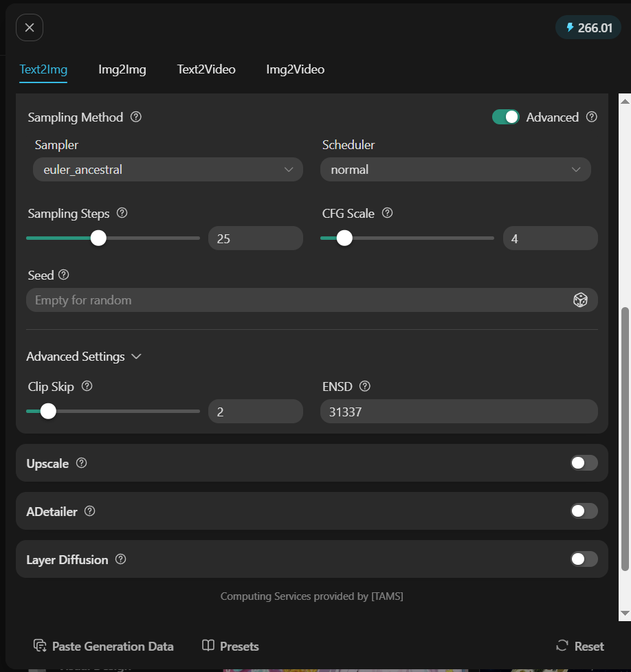Show help for Sampling Steps
Viewport: 631px width, 672px height.
tap(122, 213)
